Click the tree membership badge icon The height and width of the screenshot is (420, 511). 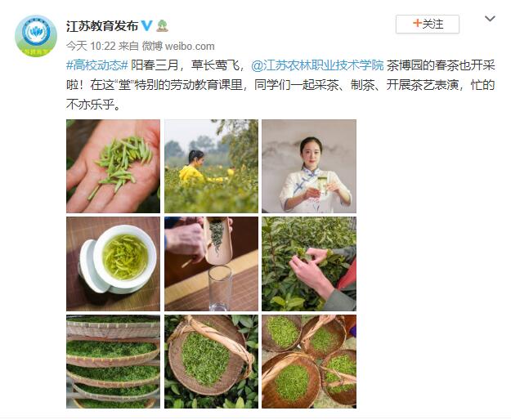162,25
